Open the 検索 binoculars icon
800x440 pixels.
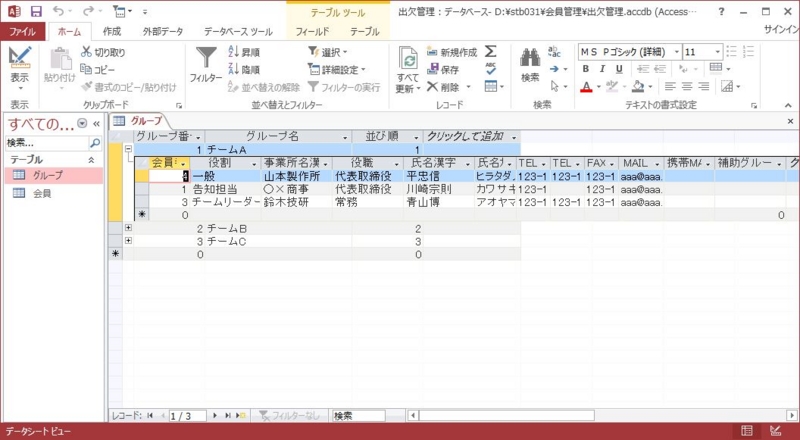tap(530, 59)
